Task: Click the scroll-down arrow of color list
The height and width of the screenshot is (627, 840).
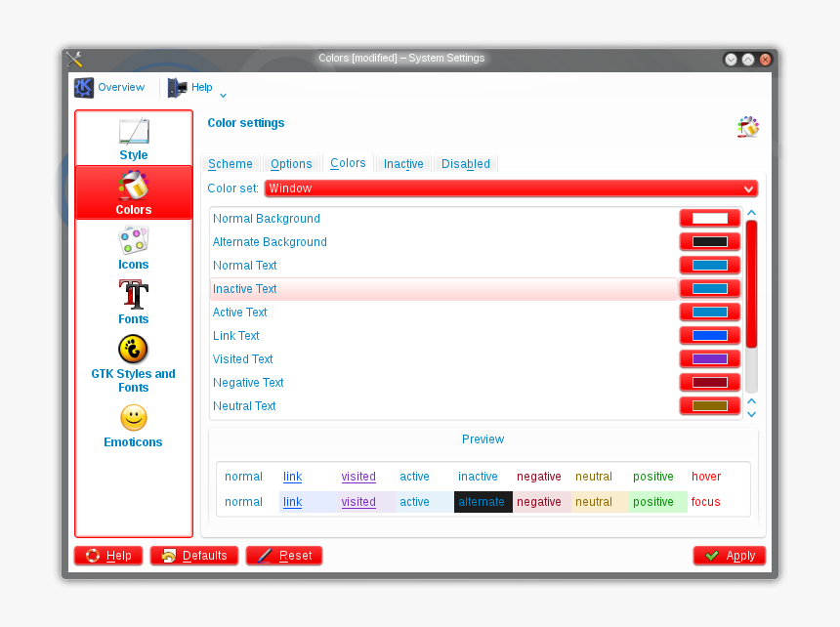Action: 751,414
